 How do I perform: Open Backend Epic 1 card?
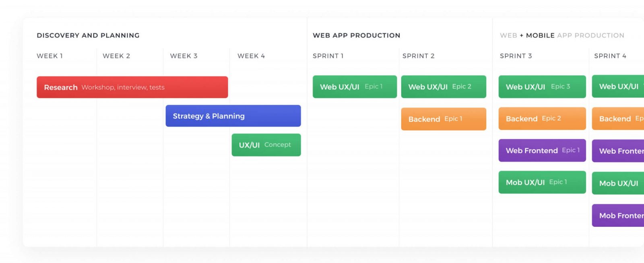(443, 119)
